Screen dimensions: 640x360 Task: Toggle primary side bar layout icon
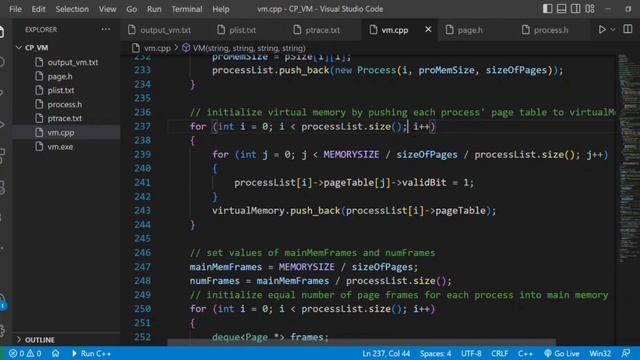coord(547,9)
